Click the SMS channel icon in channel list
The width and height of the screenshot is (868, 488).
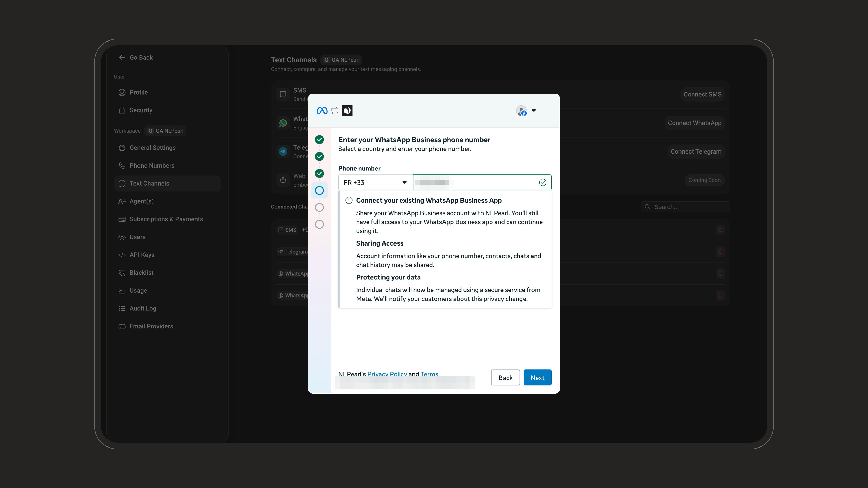(283, 94)
